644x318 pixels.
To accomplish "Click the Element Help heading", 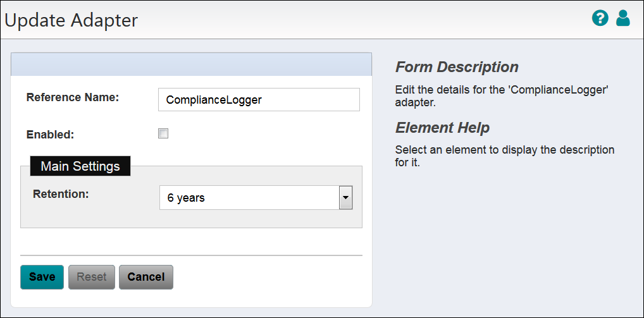I will pos(442,128).
